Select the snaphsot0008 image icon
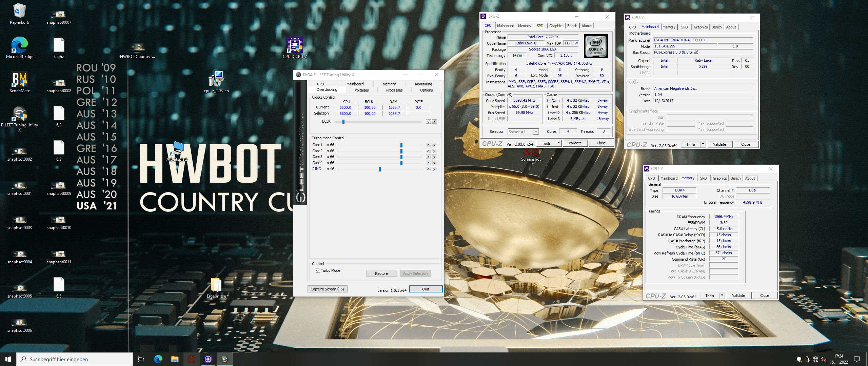Screen dimensions: 868x366 (x=59, y=85)
